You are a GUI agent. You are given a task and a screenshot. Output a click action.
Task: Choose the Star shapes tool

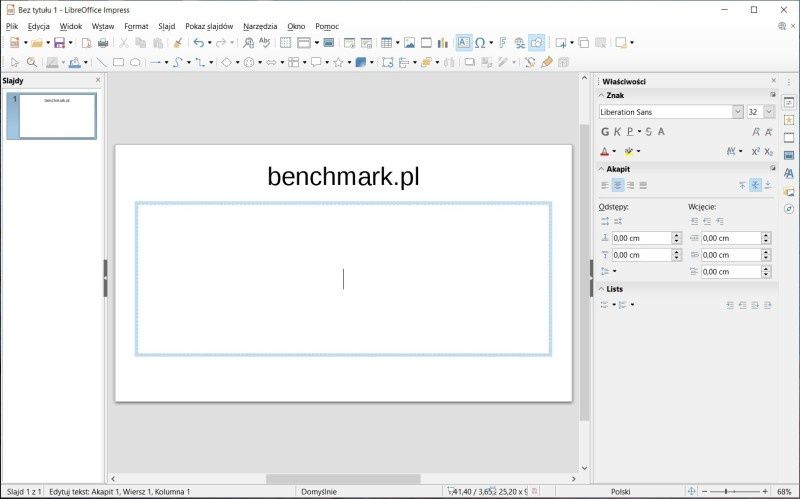click(338, 62)
